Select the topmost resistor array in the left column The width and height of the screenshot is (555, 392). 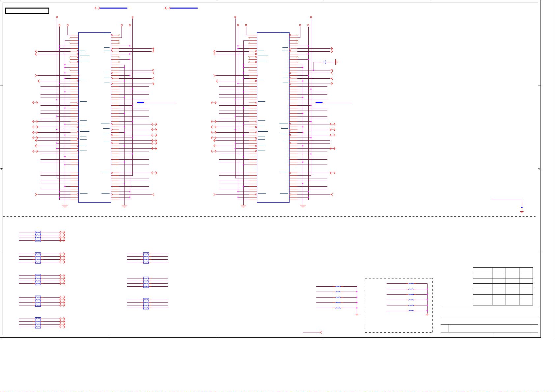click(x=38, y=236)
